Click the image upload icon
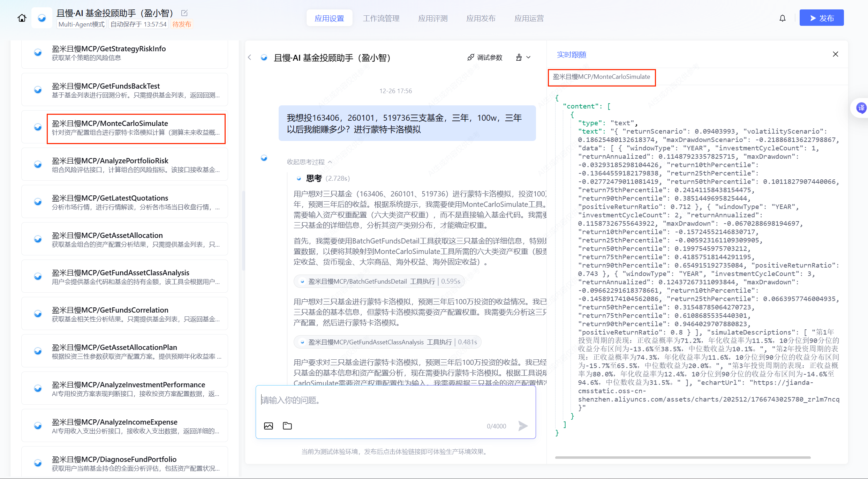The image size is (868, 479). (269, 426)
